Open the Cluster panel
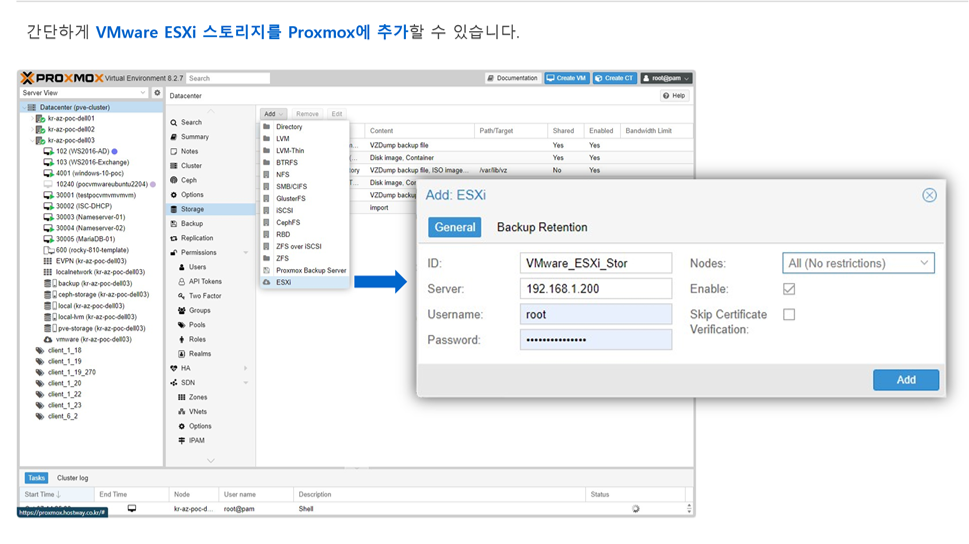Image resolution: width=969 pixels, height=544 pixels. point(186,166)
